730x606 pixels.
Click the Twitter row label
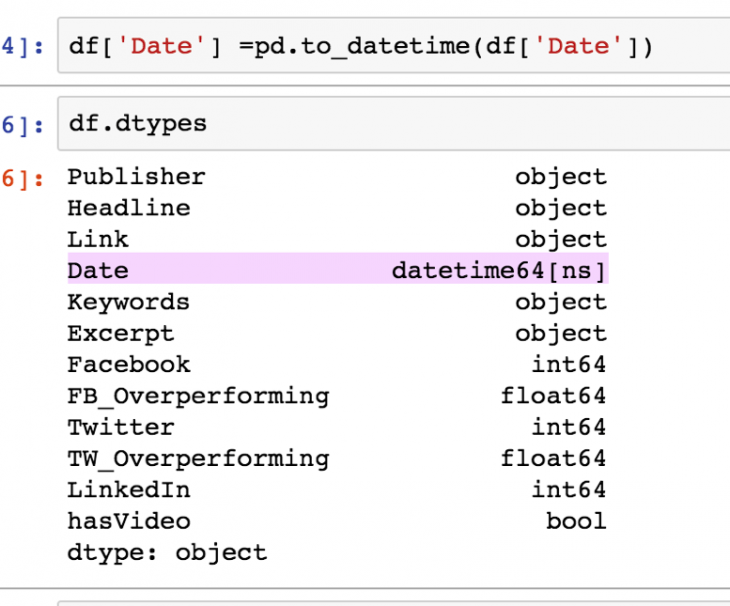[120, 427]
